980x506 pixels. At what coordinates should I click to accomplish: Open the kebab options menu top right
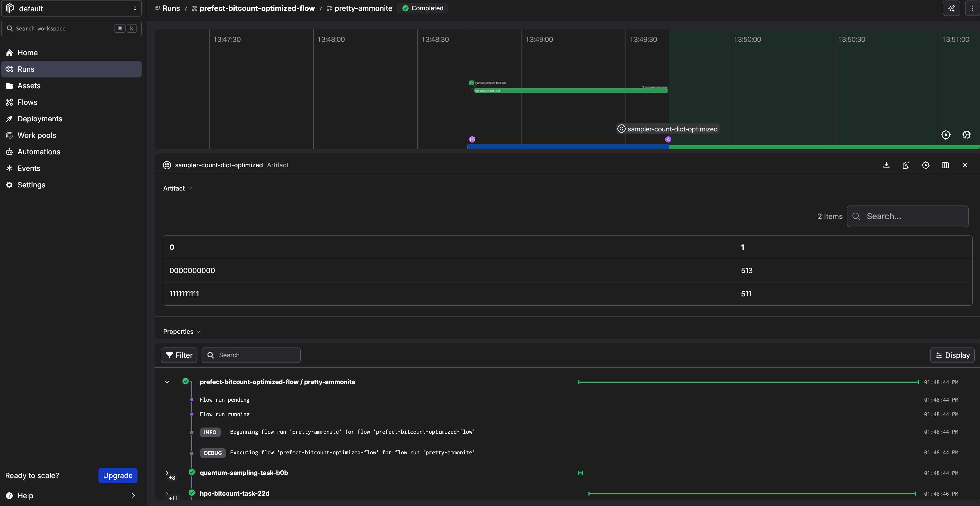tap(973, 8)
